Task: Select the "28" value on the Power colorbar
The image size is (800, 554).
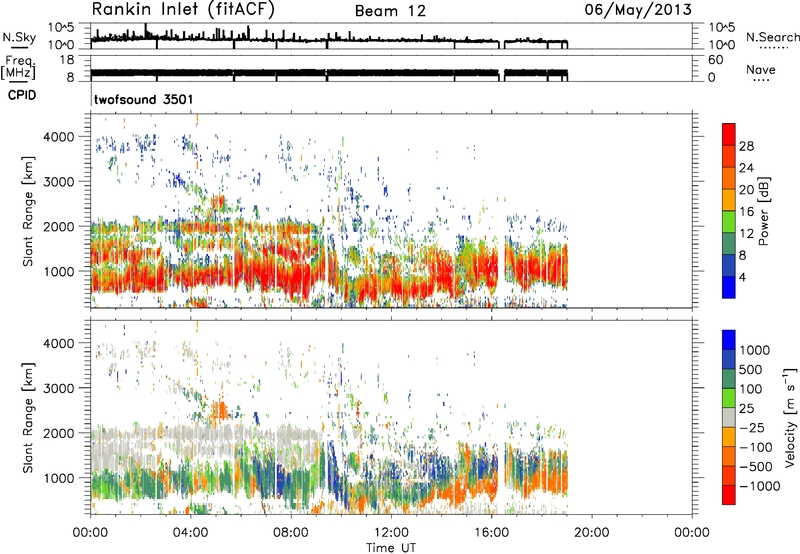Action: [x=746, y=146]
